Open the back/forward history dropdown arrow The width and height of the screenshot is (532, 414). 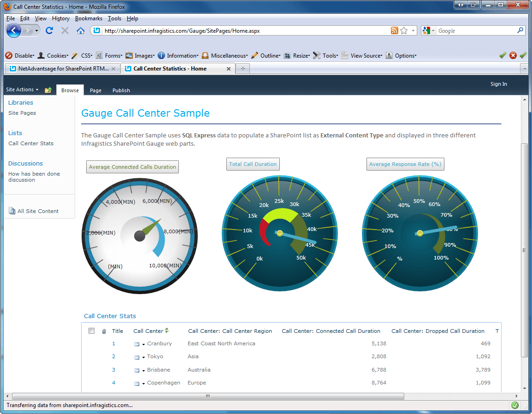pyautogui.click(x=36, y=31)
